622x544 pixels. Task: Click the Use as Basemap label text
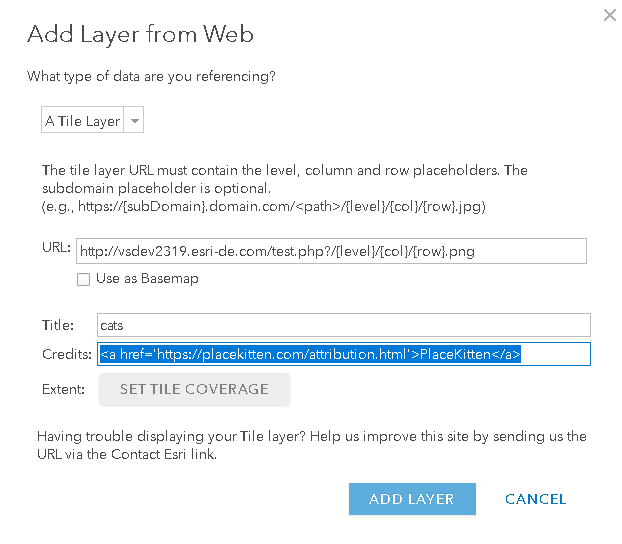pos(146,279)
